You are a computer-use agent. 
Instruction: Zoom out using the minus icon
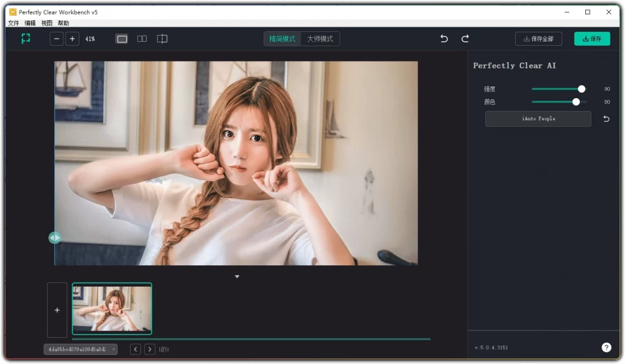[56, 38]
